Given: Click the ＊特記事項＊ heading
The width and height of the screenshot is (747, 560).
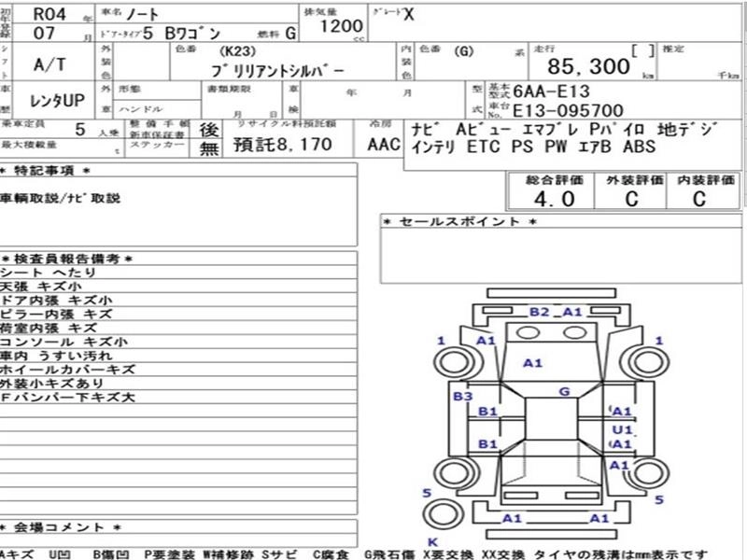Looking at the screenshot, I should pos(45,171).
